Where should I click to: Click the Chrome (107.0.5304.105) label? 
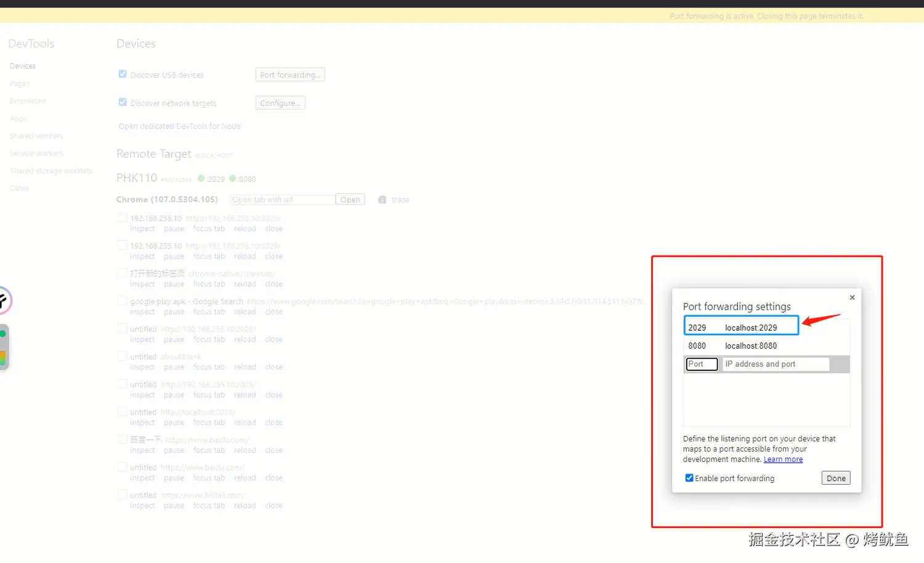[x=167, y=200]
